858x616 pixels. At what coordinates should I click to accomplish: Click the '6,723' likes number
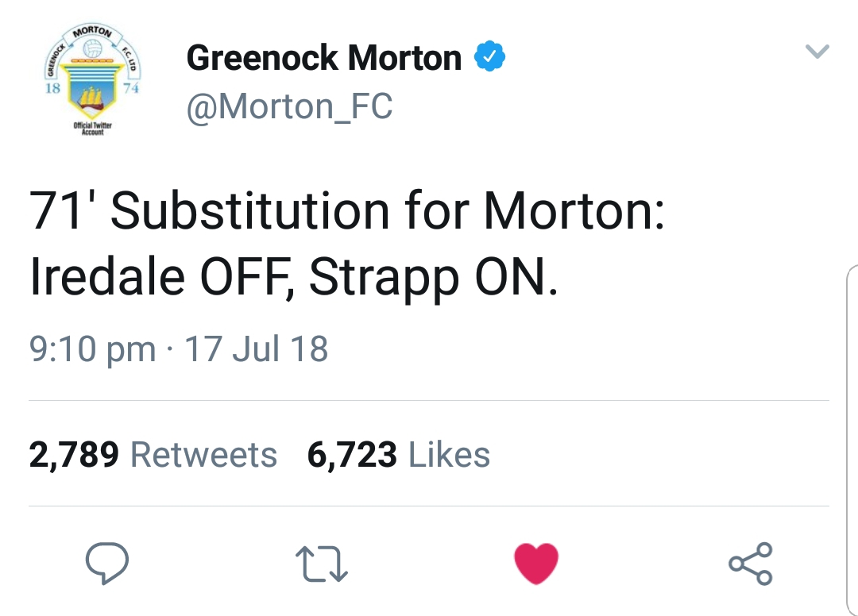coord(352,456)
